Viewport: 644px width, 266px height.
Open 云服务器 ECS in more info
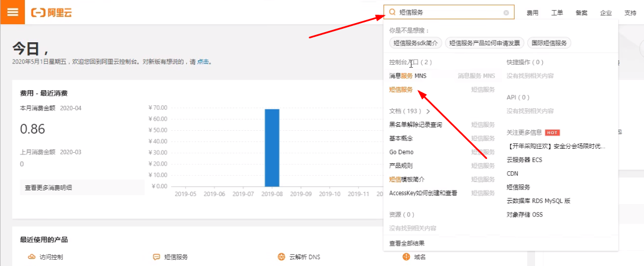[524, 160]
